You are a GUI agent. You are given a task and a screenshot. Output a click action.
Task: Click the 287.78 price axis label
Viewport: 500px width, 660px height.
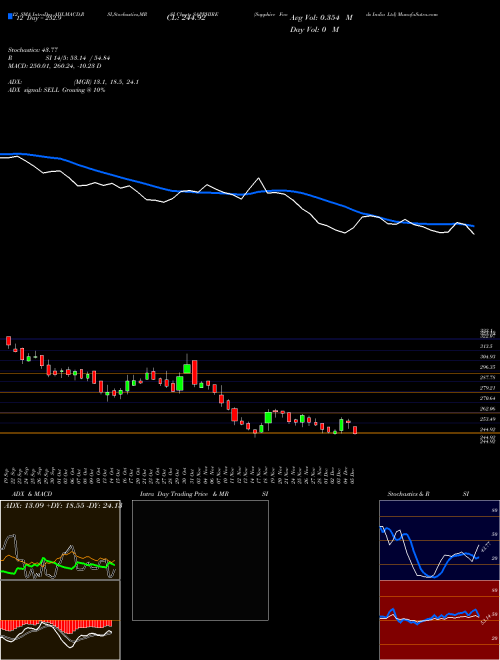[x=487, y=378]
